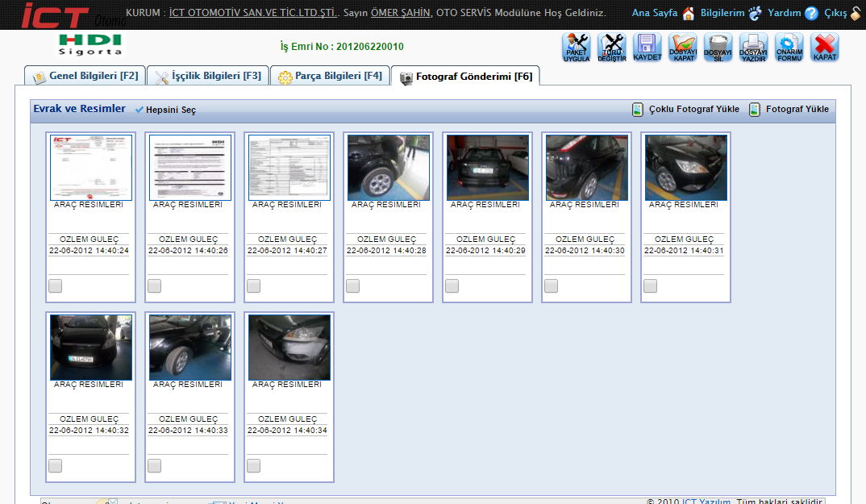Click the Türü Değiştir toolbar icon
This screenshot has width=866, height=504.
pyautogui.click(x=612, y=48)
